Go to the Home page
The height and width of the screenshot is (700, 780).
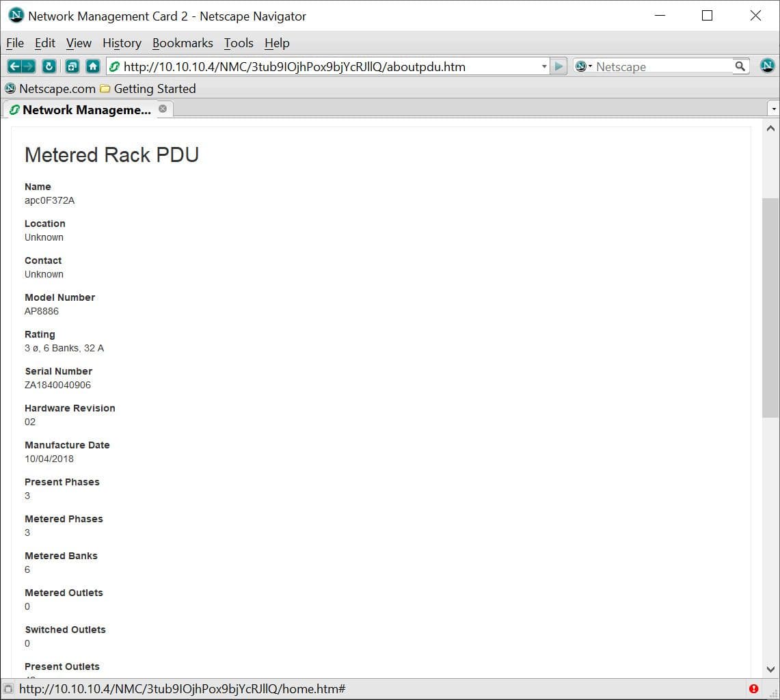[x=93, y=66]
